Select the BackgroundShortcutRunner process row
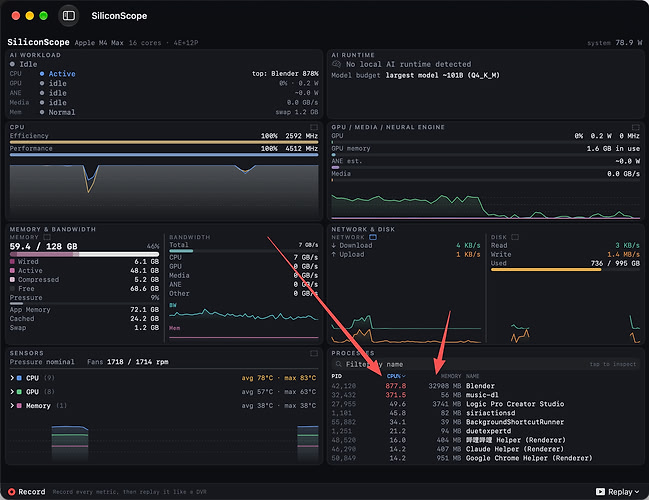649x500 pixels. tap(485, 422)
